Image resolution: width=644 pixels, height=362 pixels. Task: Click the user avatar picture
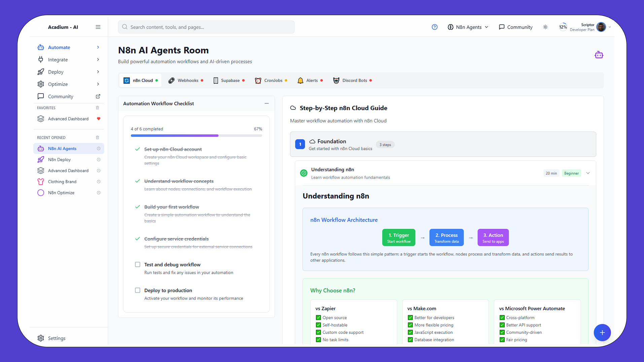point(601,27)
